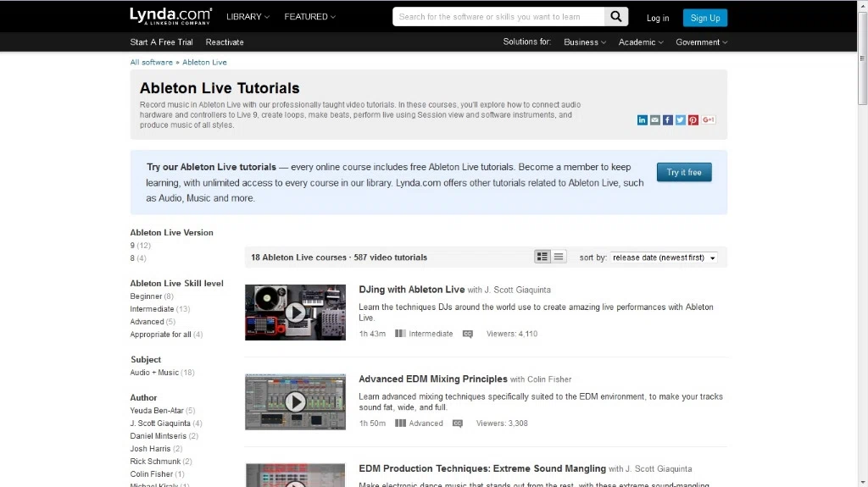Open Start A Free Trial menu item

pos(161,42)
